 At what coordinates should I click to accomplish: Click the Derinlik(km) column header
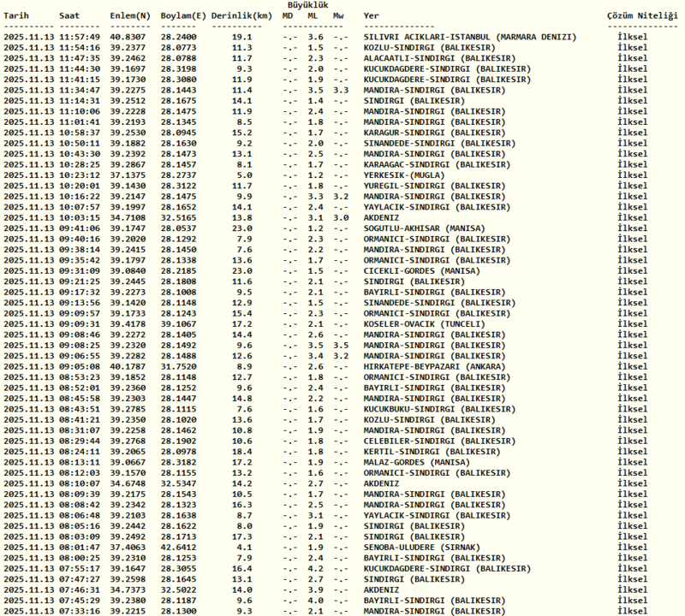242,16
